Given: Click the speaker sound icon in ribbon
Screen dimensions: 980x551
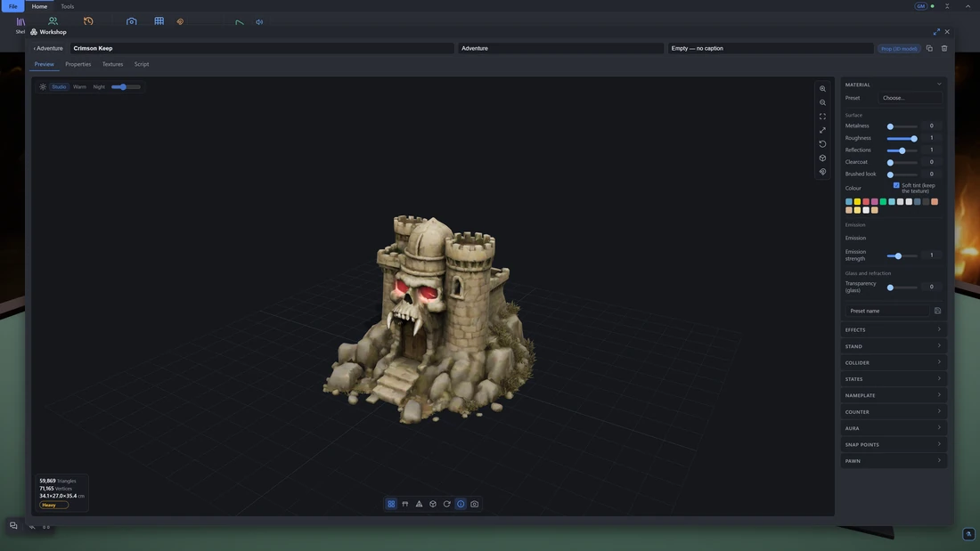Looking at the screenshot, I should (x=259, y=22).
